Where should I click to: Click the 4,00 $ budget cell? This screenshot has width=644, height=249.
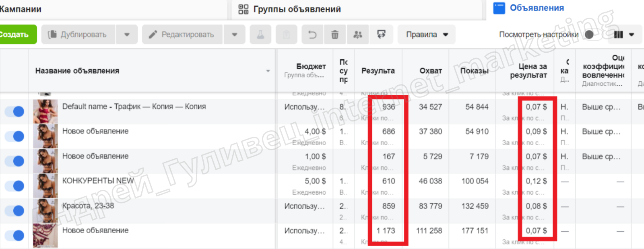315,132
